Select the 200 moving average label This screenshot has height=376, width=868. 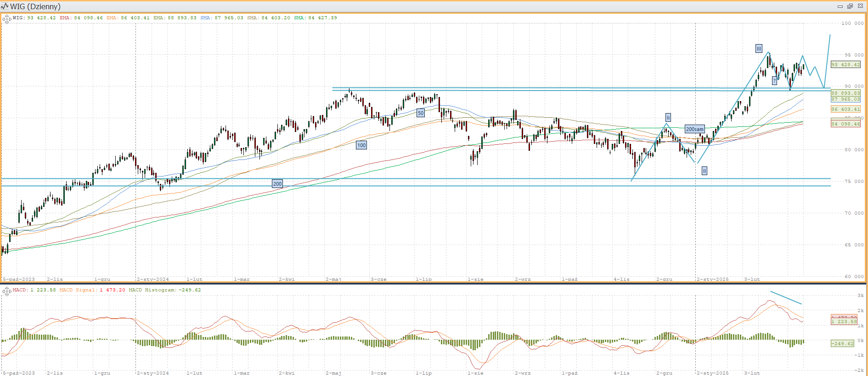click(277, 184)
